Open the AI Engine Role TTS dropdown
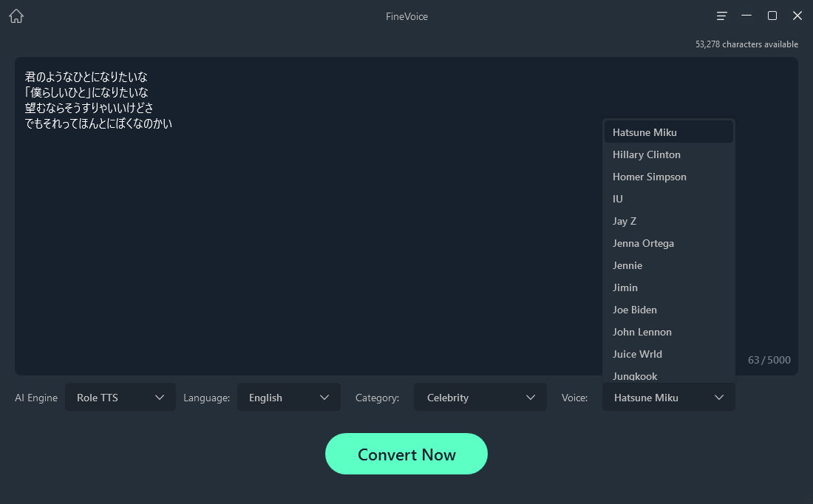 click(120, 397)
